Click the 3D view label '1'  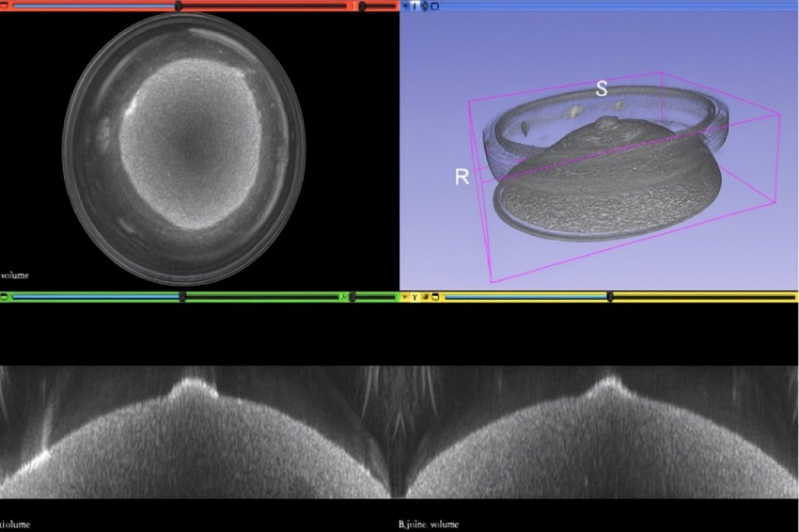415,6
